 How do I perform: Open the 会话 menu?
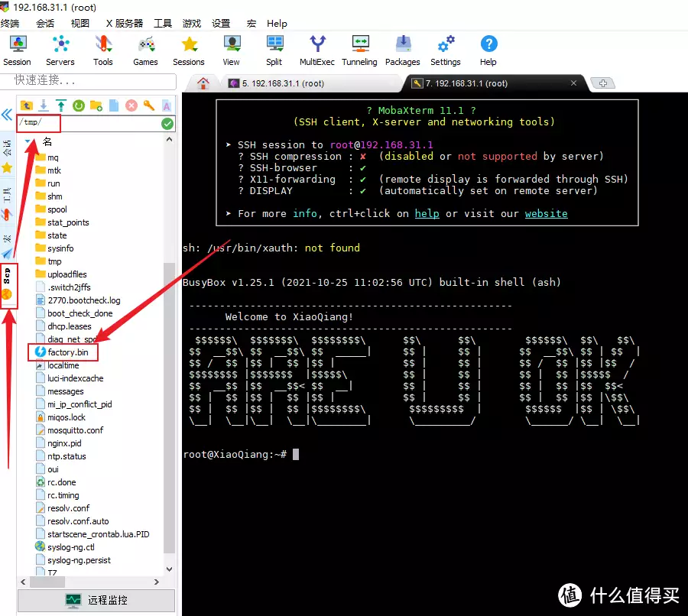point(45,23)
